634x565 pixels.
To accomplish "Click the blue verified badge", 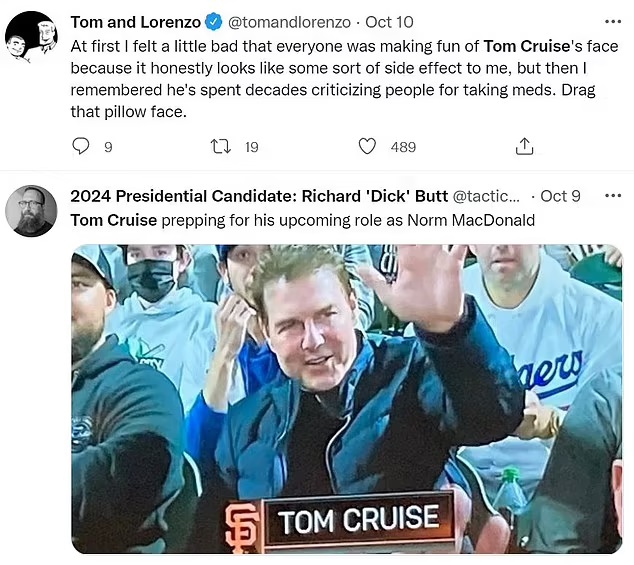I will pos(214,22).
